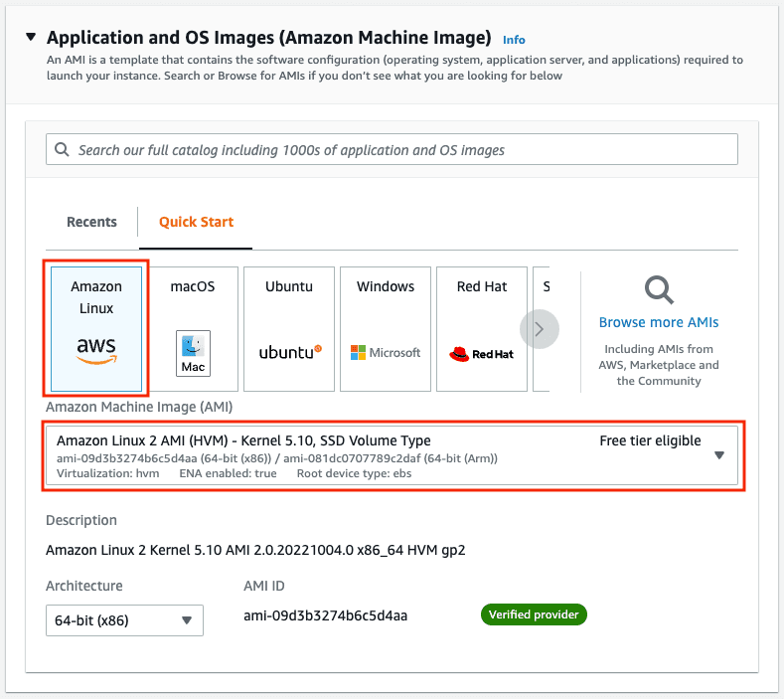Image resolution: width=784 pixels, height=699 pixels.
Task: Choose the Ubuntu AMI tile
Action: click(x=289, y=329)
